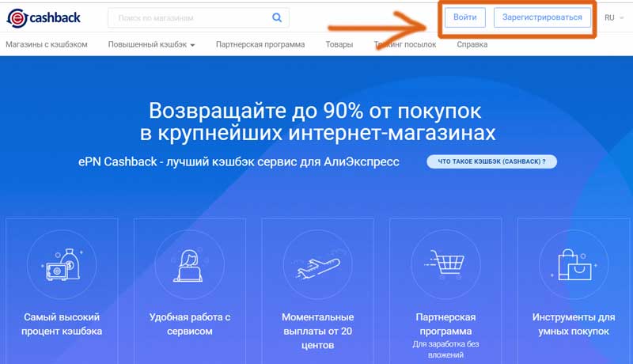Click the shopping bags tools icon
The width and height of the screenshot is (633, 364).
tap(574, 264)
